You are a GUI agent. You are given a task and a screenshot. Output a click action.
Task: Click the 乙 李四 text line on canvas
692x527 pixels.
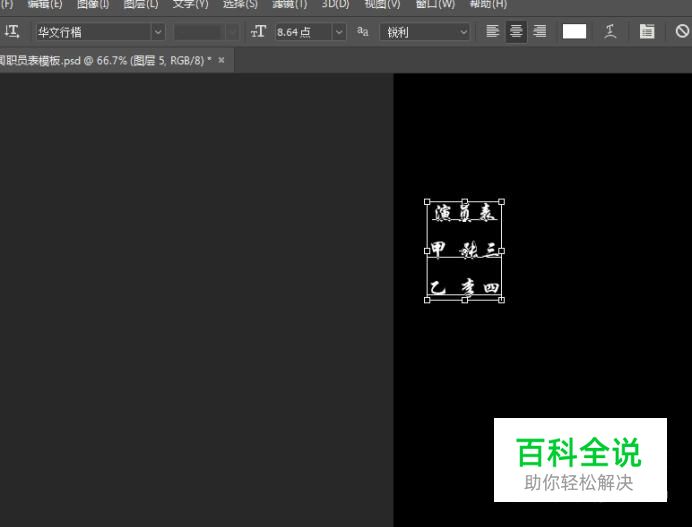point(464,287)
